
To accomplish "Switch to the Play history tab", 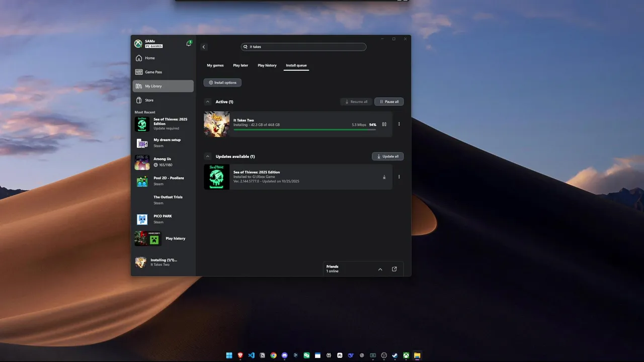I will tap(267, 65).
